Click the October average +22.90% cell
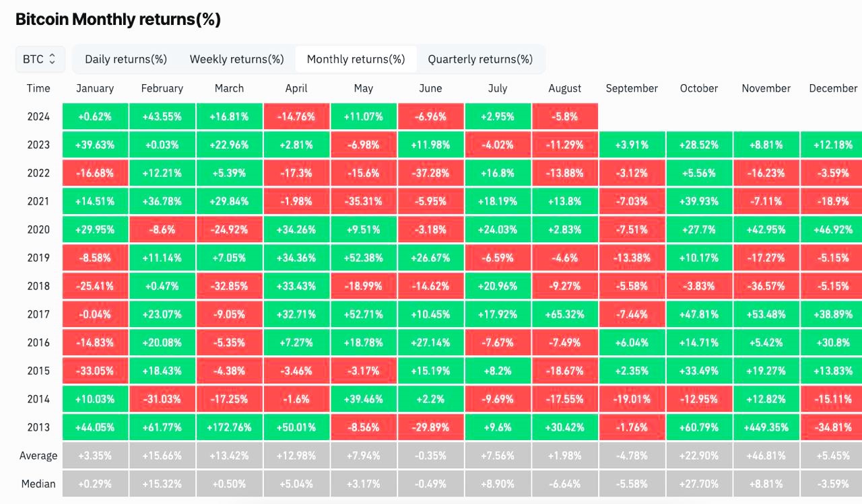Screen dimensions: 862x504 coord(698,456)
